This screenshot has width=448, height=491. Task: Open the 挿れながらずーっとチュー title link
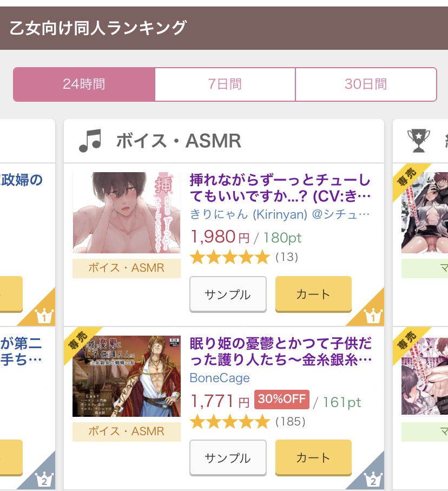pyautogui.click(x=280, y=188)
